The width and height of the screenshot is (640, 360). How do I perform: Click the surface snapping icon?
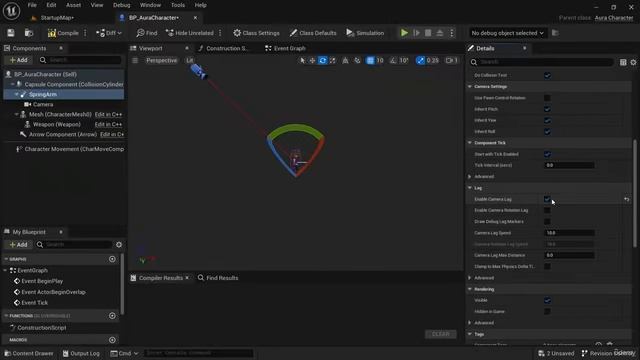[x=358, y=60]
